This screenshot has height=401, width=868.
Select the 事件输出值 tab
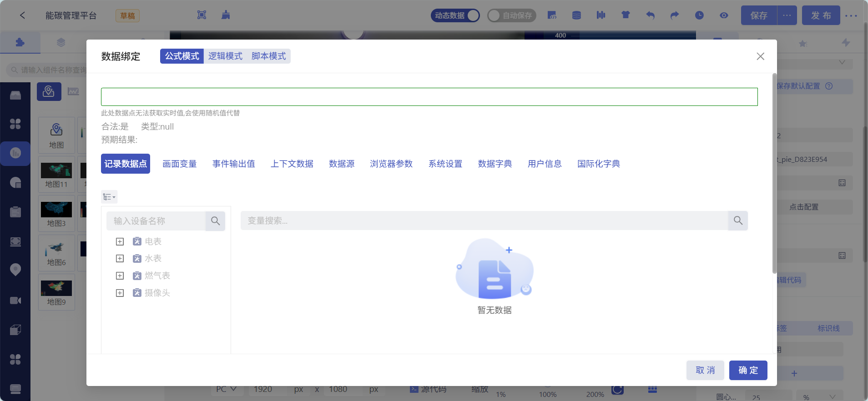pos(234,164)
